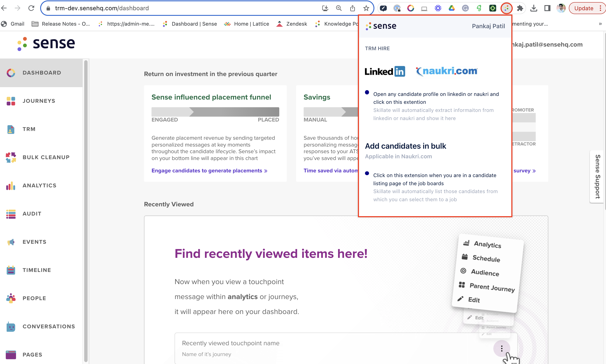Go back to previous page
This screenshot has height=364, width=606.
pos(4,8)
